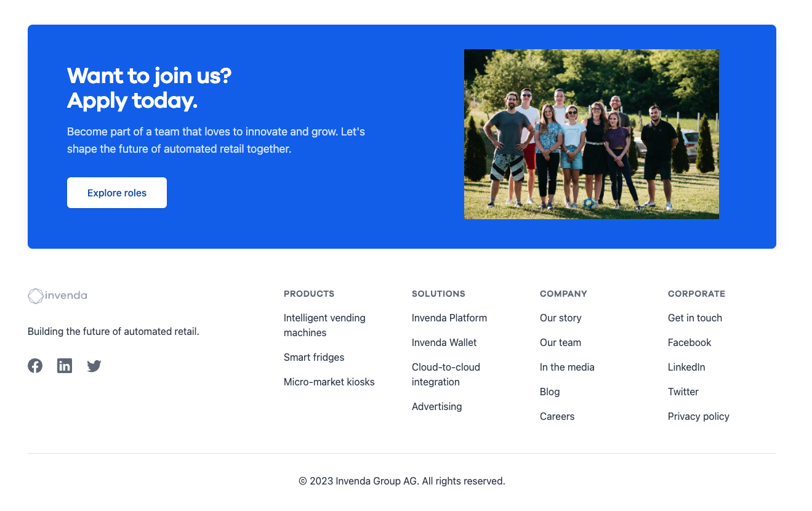This screenshot has width=812, height=511.
Task: Click the COMPANY column heading
Action: [x=563, y=294]
